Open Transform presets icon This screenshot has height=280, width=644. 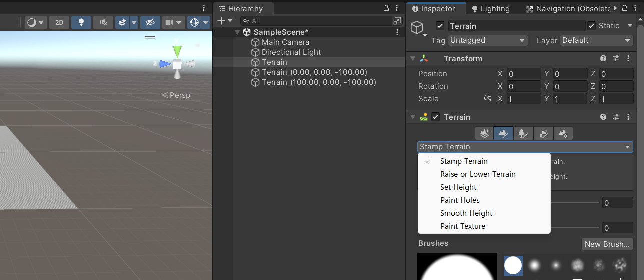pos(616,59)
